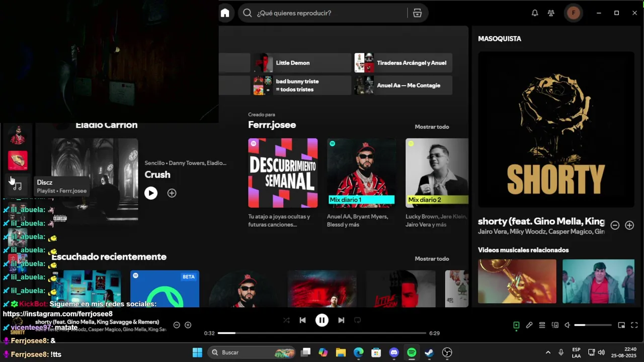Click the minus icon beside shorty title
The image size is (644, 362).
[x=615, y=225]
